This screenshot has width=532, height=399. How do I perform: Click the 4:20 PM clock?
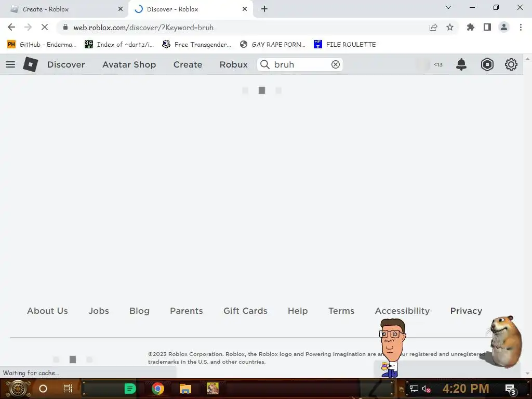click(466, 389)
